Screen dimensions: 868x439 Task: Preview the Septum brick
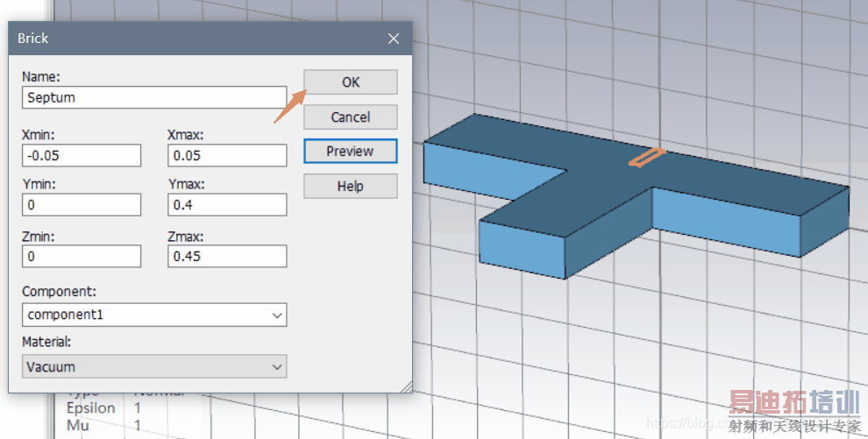(x=351, y=151)
